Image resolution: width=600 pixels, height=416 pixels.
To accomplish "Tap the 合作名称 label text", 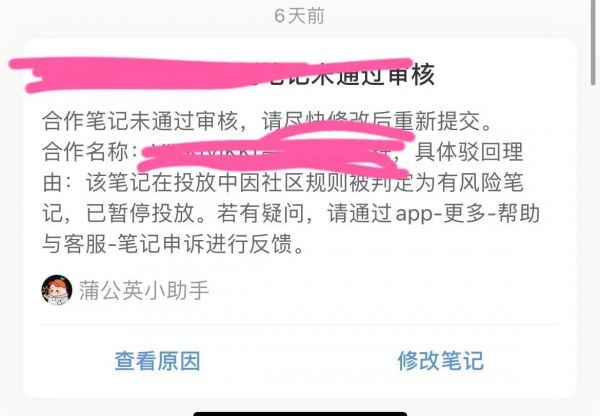I will pos(85,152).
